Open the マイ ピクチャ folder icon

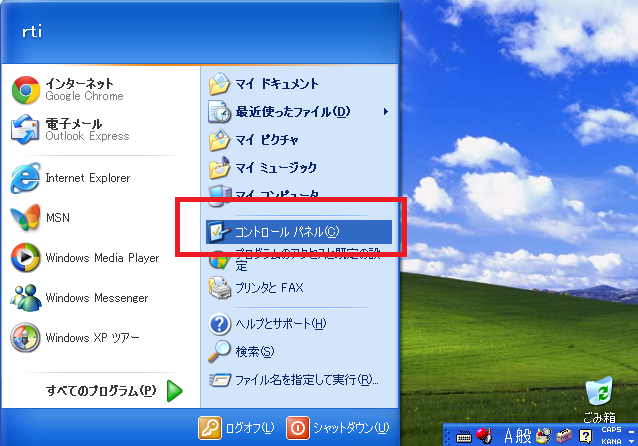(x=220, y=140)
